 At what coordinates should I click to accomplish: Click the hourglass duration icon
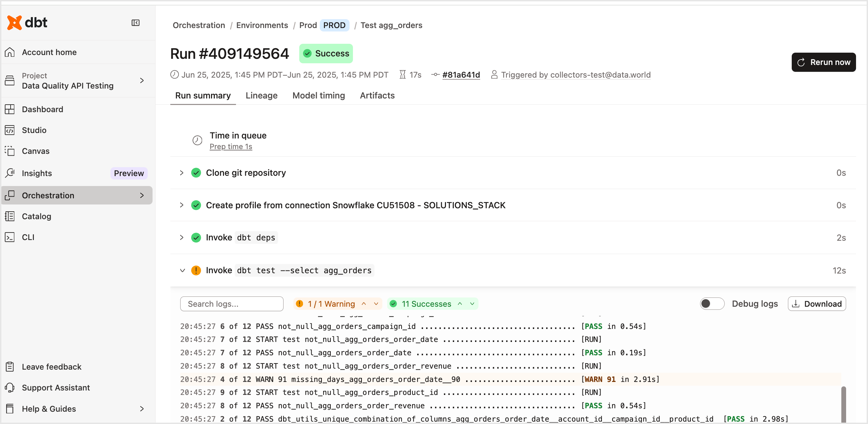(x=403, y=75)
